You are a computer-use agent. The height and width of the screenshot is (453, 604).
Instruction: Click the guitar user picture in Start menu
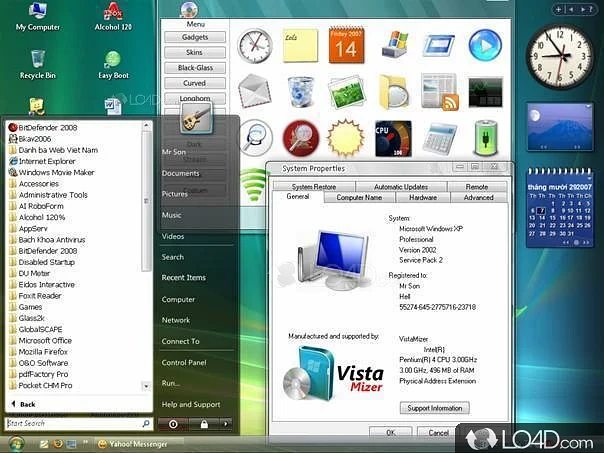pos(196,119)
